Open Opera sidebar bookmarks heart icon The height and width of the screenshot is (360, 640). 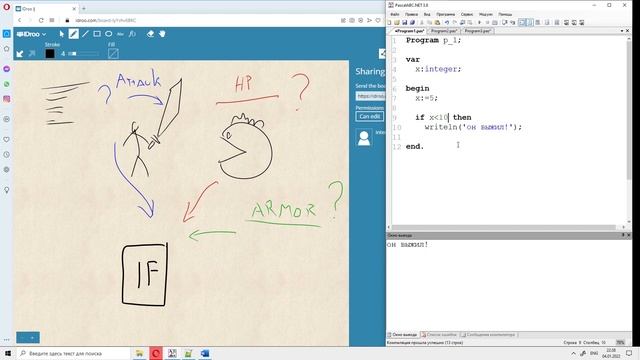click(x=7, y=140)
